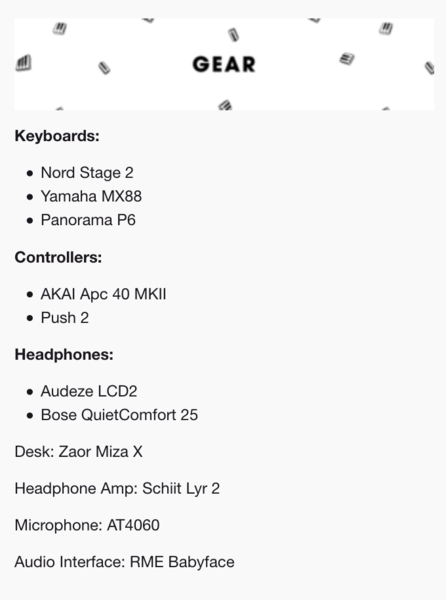Select the Push 2 entry
Viewport: 446px width, 600px height.
click(65, 318)
